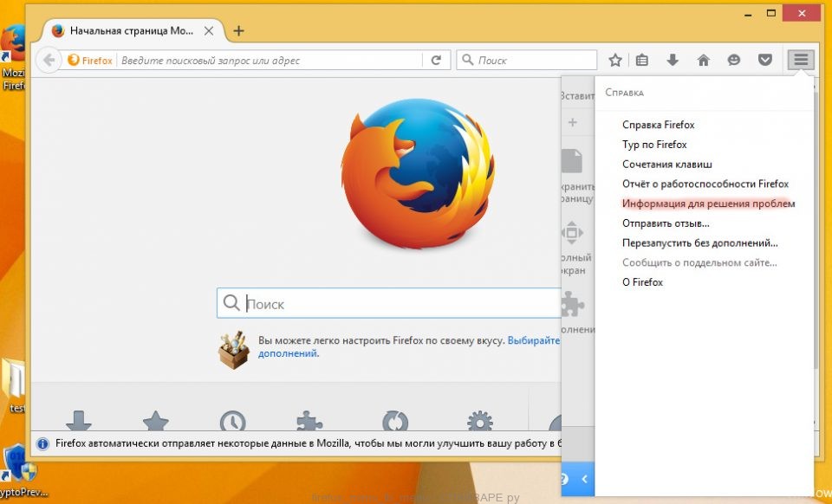The height and width of the screenshot is (504, 832).
Task: Focus the main page Поиск search field
Action: click(x=389, y=303)
